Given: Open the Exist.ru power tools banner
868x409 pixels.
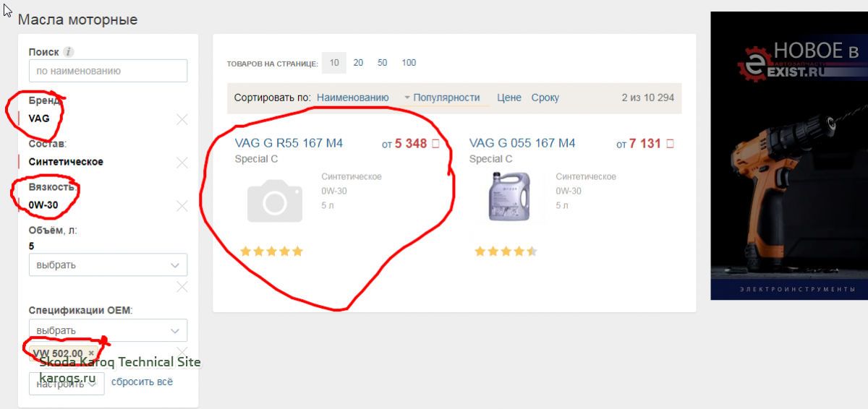Looking at the screenshot, I should (x=789, y=155).
